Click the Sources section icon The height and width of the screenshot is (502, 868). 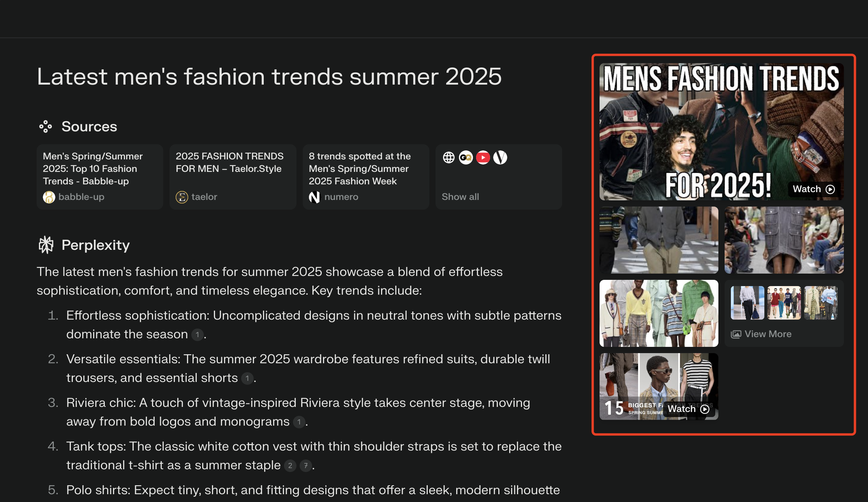coord(46,127)
